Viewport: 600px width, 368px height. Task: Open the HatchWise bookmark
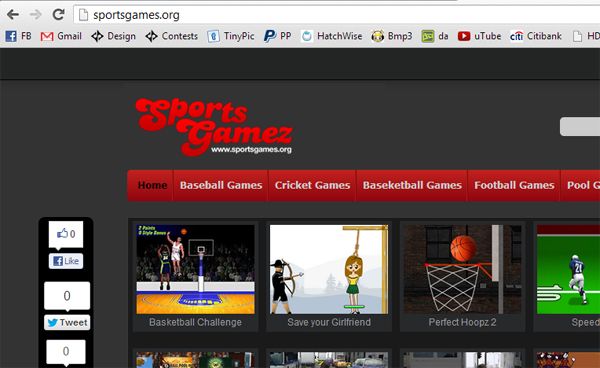pos(331,36)
